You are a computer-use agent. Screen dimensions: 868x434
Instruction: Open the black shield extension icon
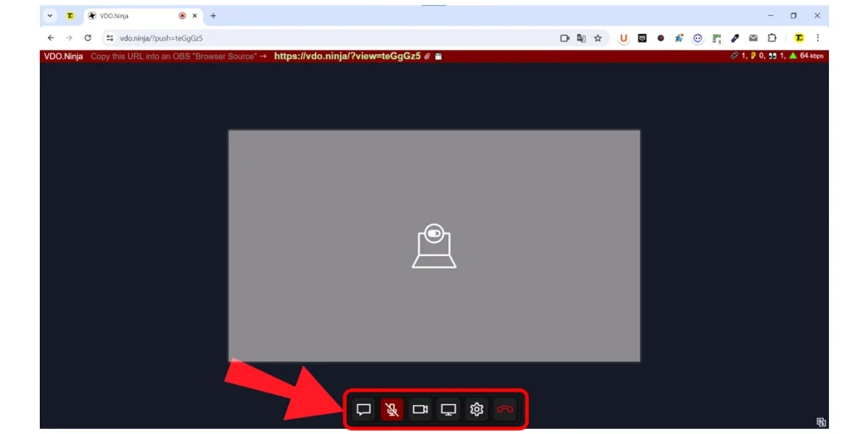[x=643, y=38]
